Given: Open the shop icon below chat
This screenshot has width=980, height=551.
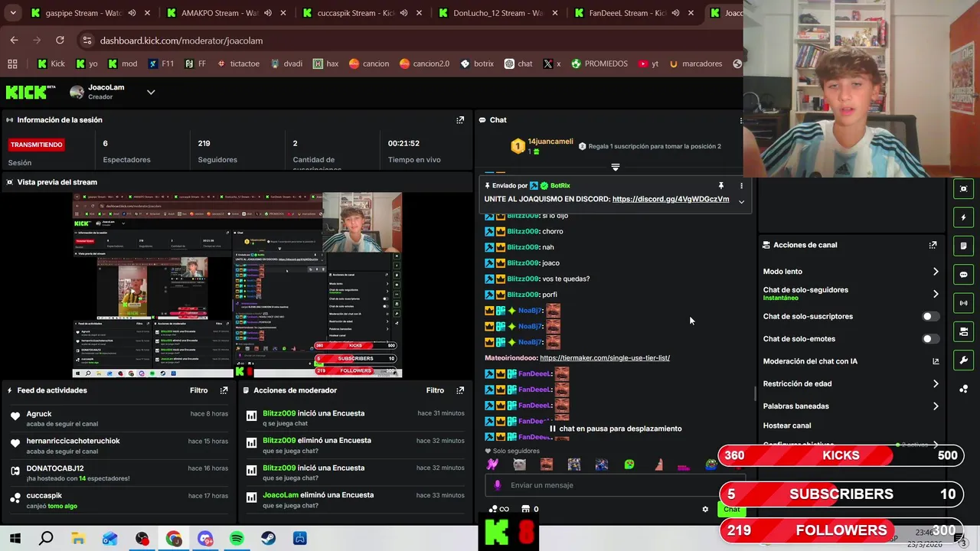Looking at the screenshot, I should [525, 509].
